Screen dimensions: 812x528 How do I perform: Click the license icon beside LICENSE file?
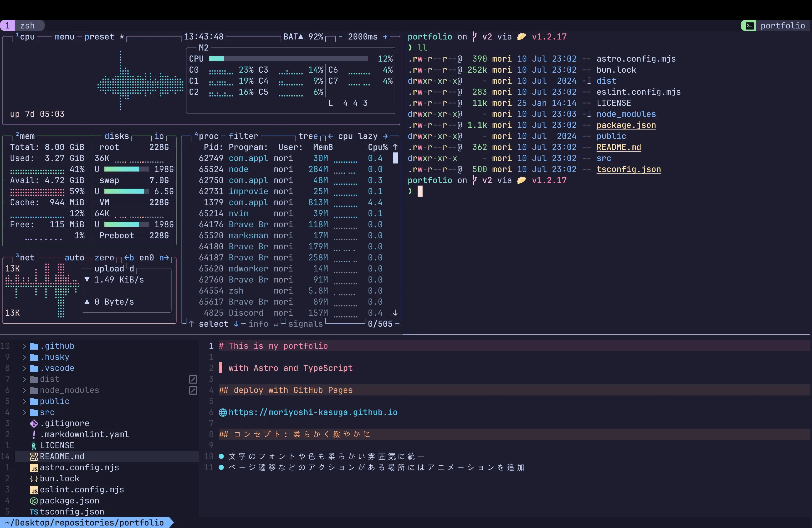pos(34,446)
